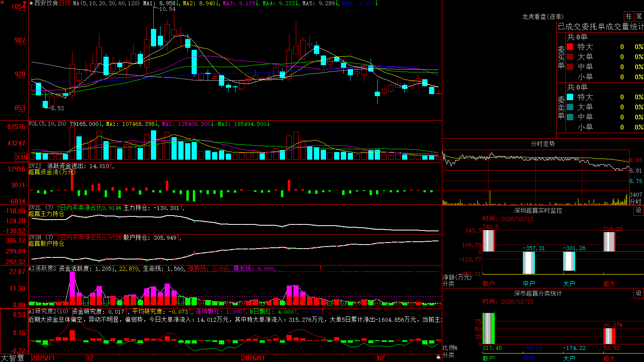Click the 深圳超赢实时监控 panel title
644x362 pixels.
(538, 210)
